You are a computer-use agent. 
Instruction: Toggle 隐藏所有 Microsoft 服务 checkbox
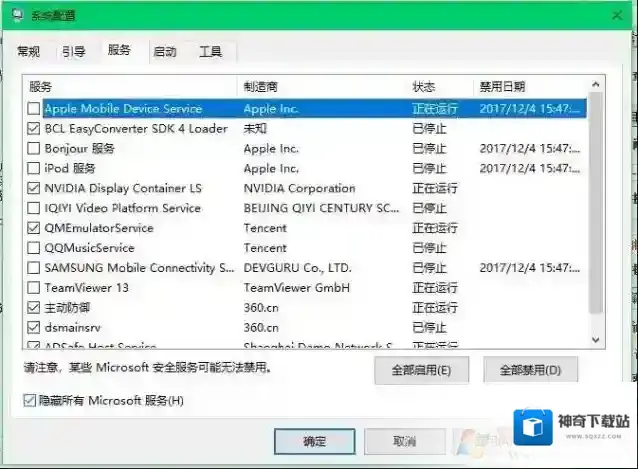click(30, 401)
